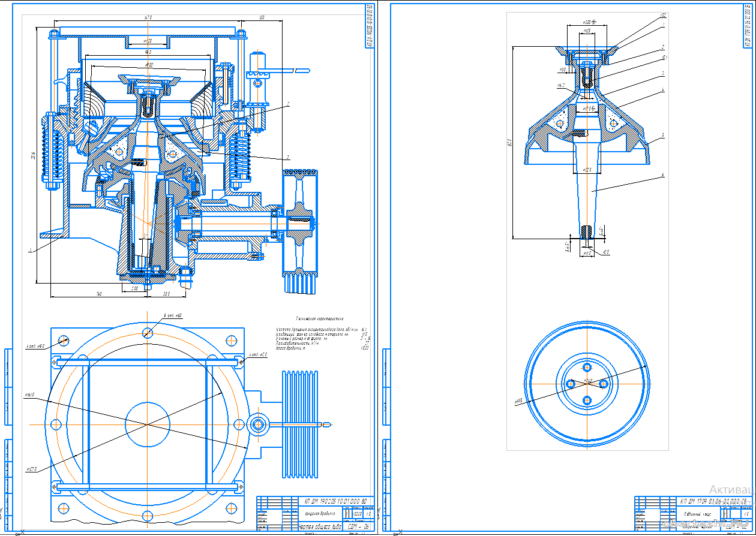Select the top-view pulley beside the frame

299,424
